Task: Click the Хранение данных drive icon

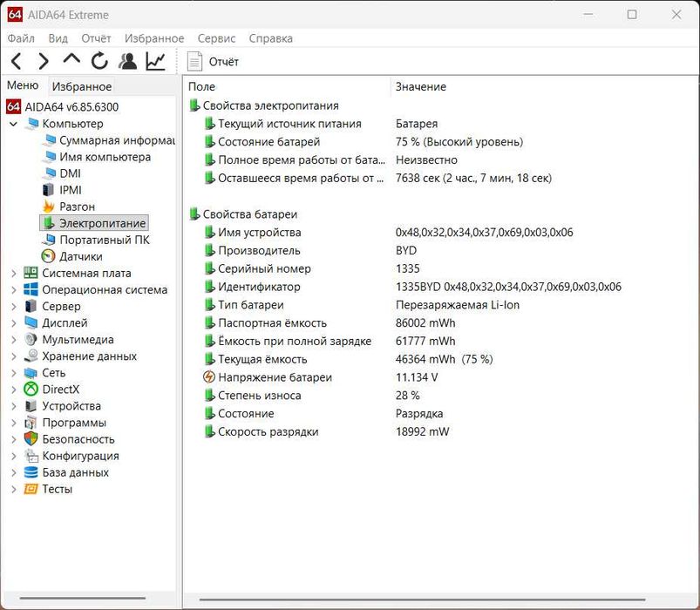Action: (x=31, y=356)
